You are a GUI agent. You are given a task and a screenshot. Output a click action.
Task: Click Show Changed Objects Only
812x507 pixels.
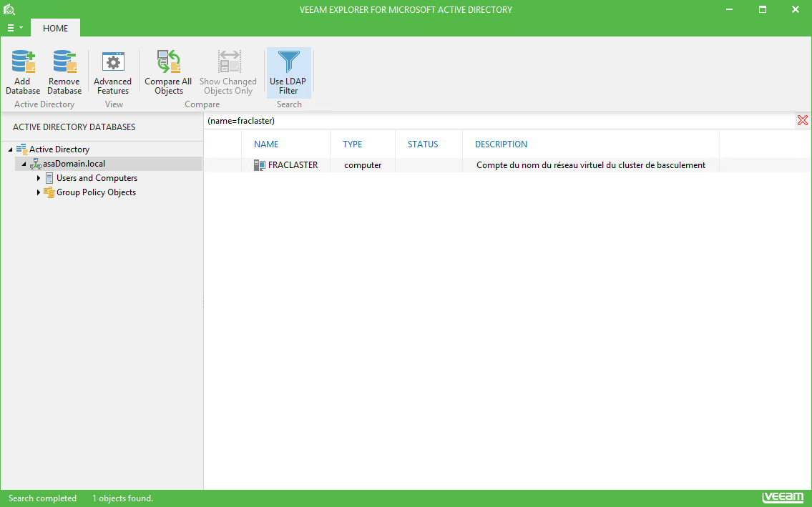[x=228, y=72]
